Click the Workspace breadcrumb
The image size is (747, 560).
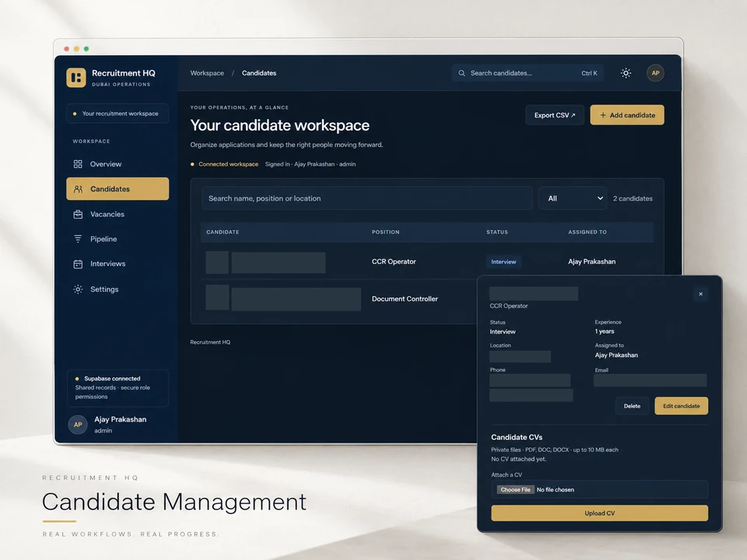(x=207, y=73)
